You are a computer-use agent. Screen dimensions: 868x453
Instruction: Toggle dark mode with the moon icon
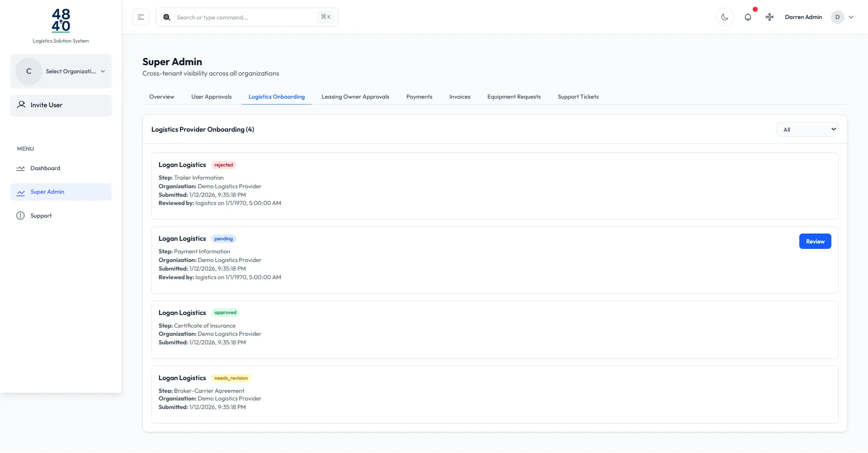(x=725, y=17)
